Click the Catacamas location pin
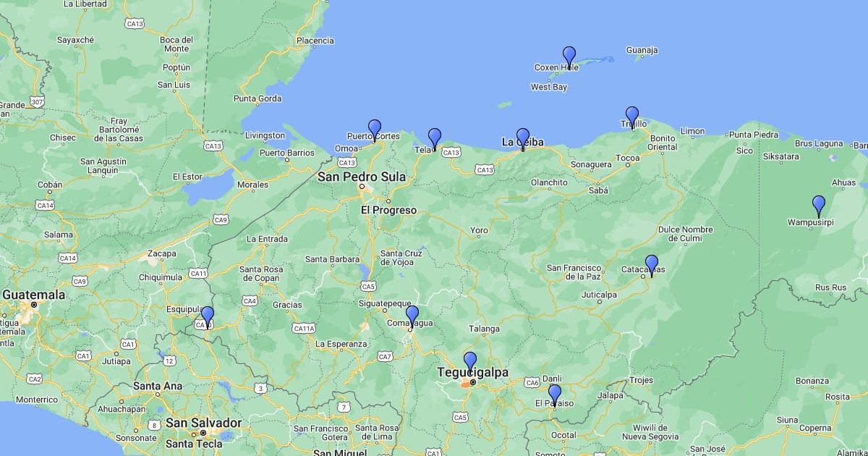868x456 pixels. pyautogui.click(x=652, y=264)
